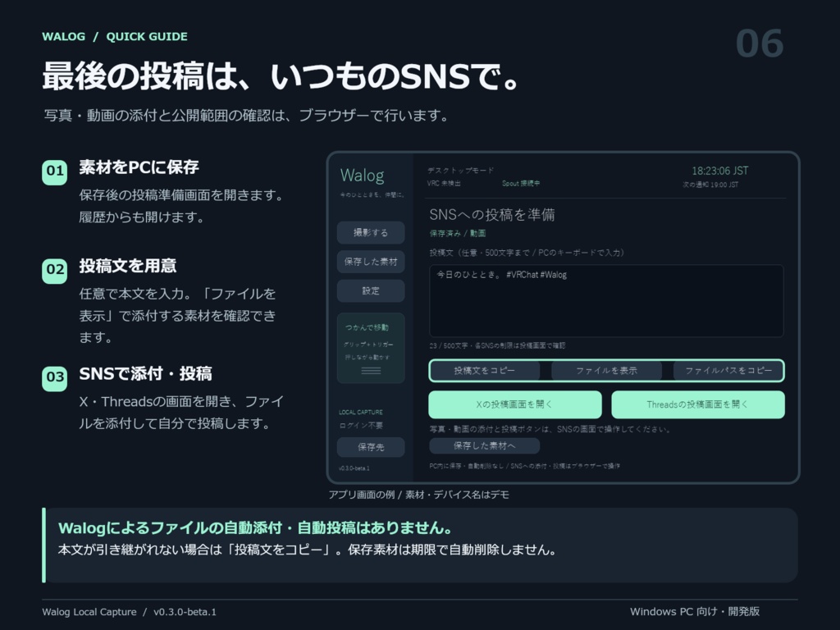The height and width of the screenshot is (630, 840).
Task: Click the 撮影する button in sidebar
Action: pos(371,232)
